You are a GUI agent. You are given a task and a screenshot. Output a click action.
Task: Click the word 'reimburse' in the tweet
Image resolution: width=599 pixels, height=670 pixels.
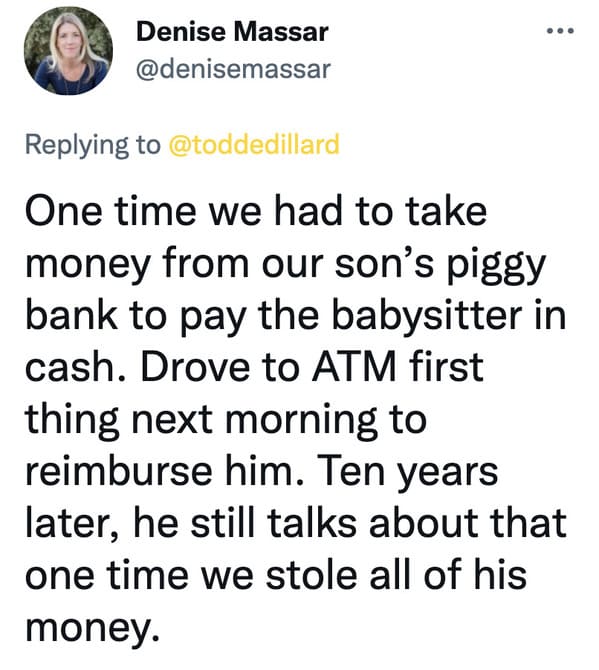click(119, 471)
